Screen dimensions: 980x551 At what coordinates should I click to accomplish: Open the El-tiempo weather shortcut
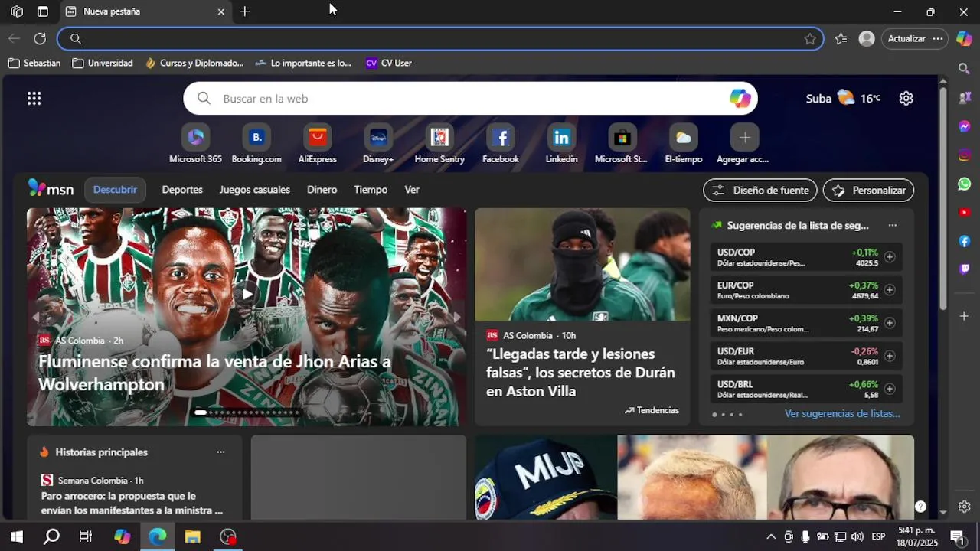point(683,144)
